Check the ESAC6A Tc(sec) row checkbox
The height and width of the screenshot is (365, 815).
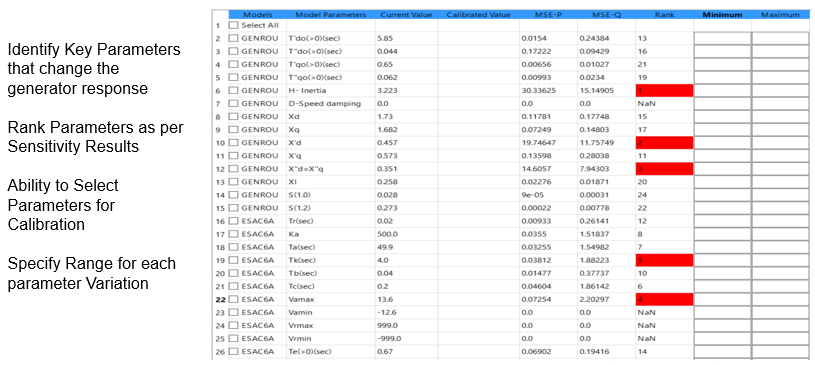click(x=233, y=286)
